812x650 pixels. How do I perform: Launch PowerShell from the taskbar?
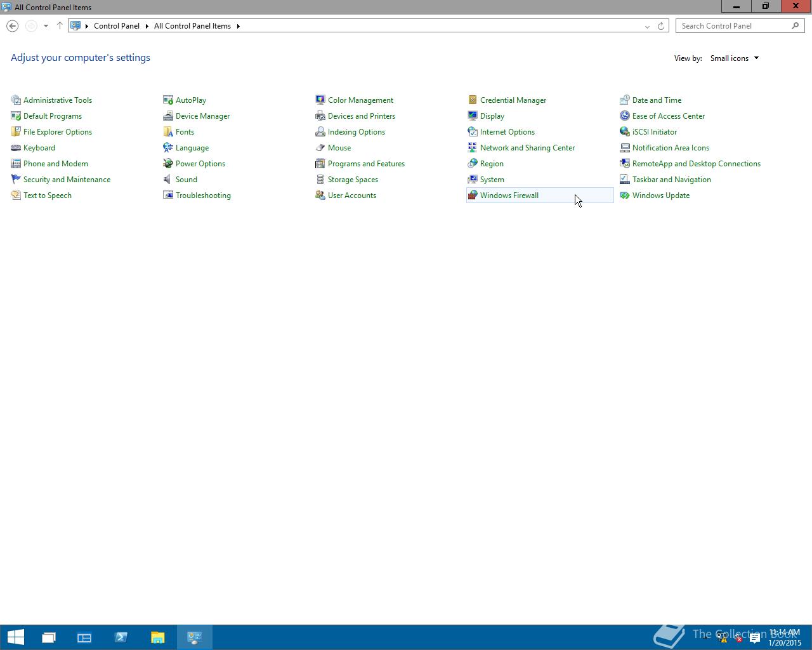(x=121, y=637)
